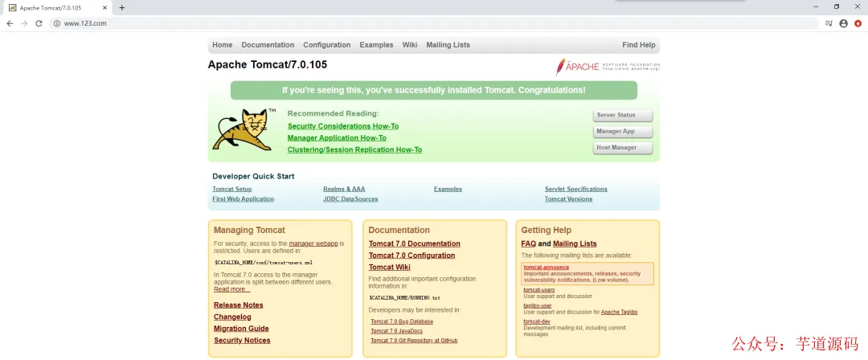Click the www.123.com address bar
This screenshot has height=360, width=868.
(x=434, y=23)
